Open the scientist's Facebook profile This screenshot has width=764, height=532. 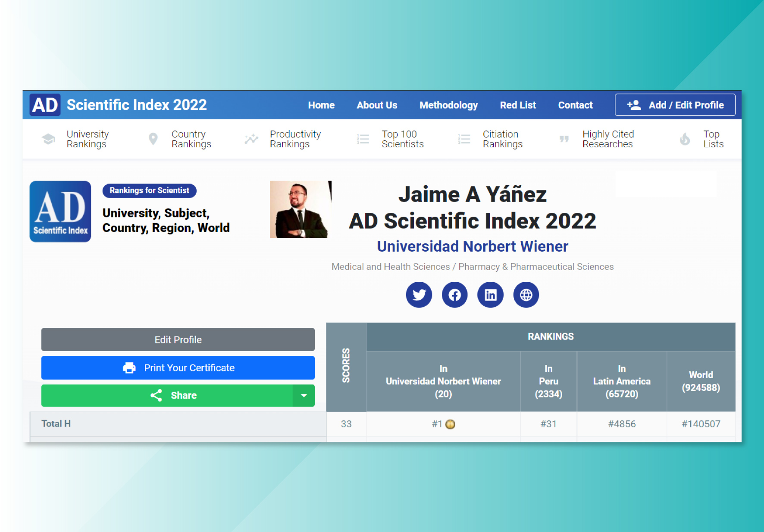pyautogui.click(x=455, y=295)
